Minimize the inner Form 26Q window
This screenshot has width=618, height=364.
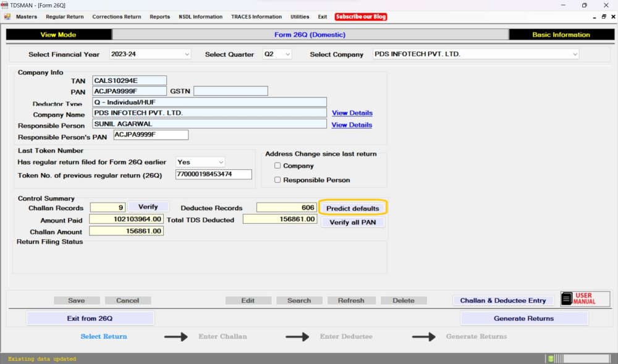tap(595, 17)
